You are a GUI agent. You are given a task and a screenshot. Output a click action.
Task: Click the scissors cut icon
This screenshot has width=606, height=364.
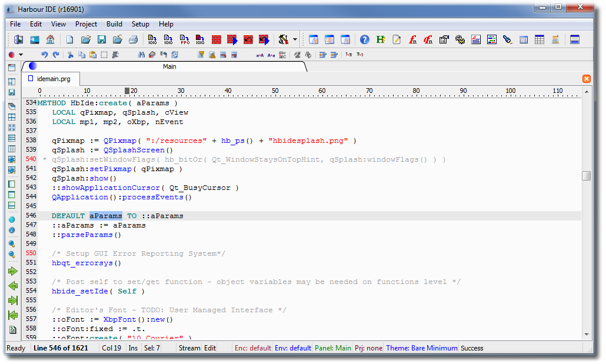(x=70, y=55)
